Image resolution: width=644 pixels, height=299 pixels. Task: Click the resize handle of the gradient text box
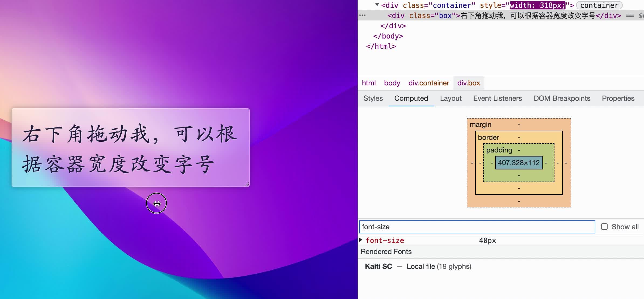click(247, 184)
